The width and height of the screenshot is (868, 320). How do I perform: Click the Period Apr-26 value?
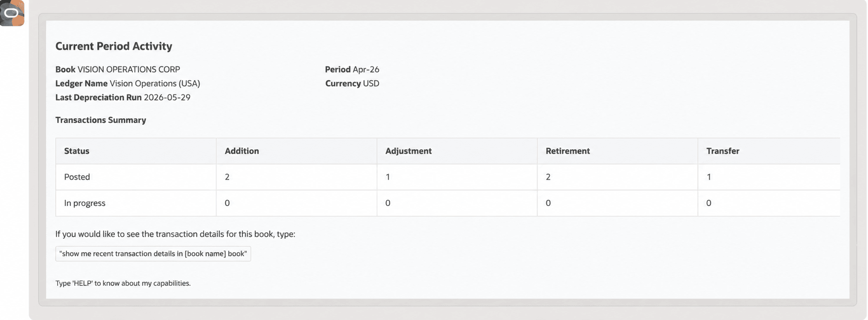[366, 69]
